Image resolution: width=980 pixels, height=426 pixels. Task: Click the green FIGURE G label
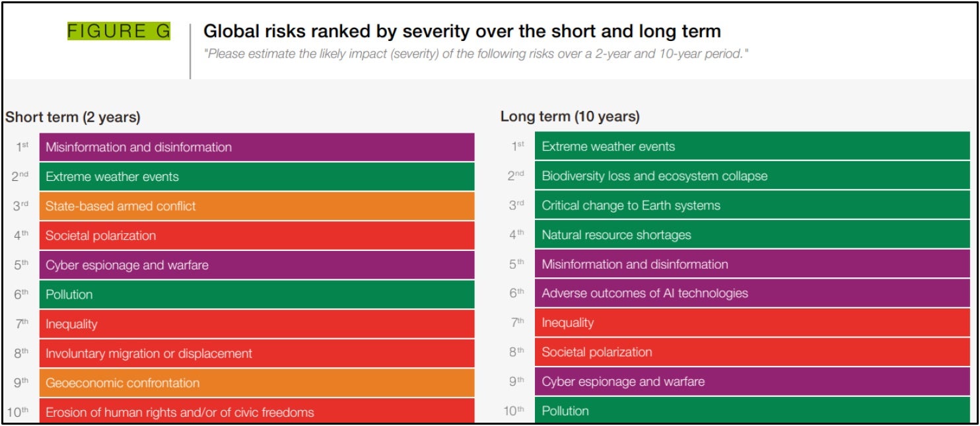click(x=119, y=31)
